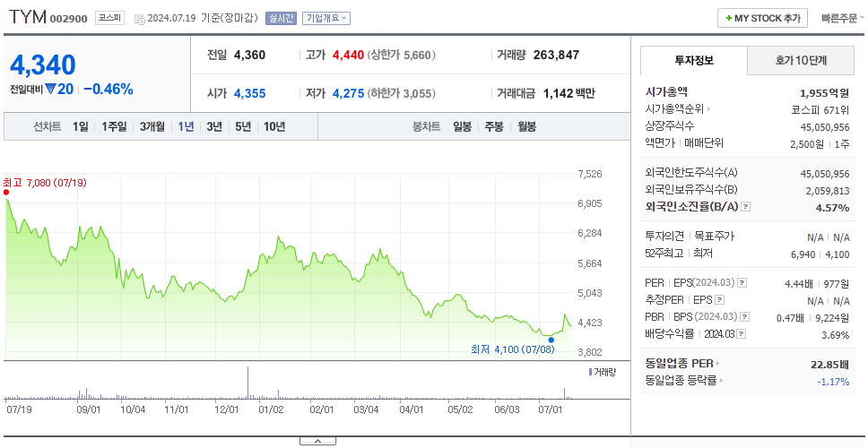Click the current price 4,340

click(43, 65)
